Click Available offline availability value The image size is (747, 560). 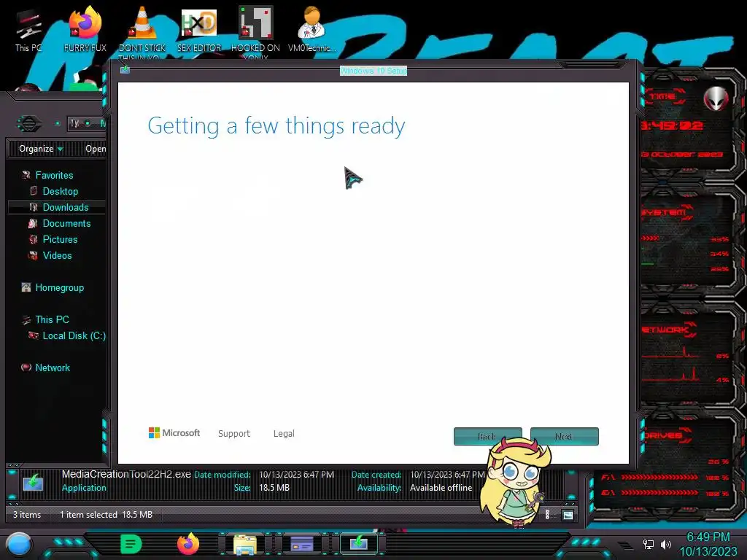point(441,488)
